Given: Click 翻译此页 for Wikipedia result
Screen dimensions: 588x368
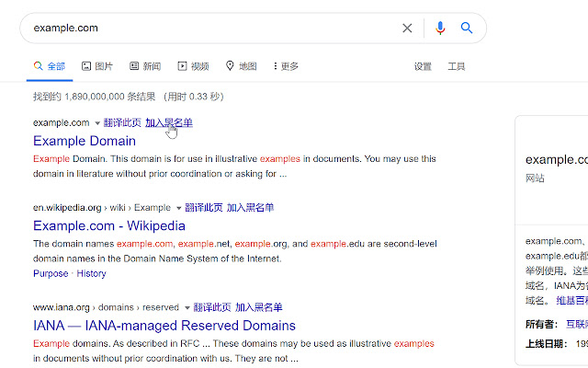Looking at the screenshot, I should [204, 208].
